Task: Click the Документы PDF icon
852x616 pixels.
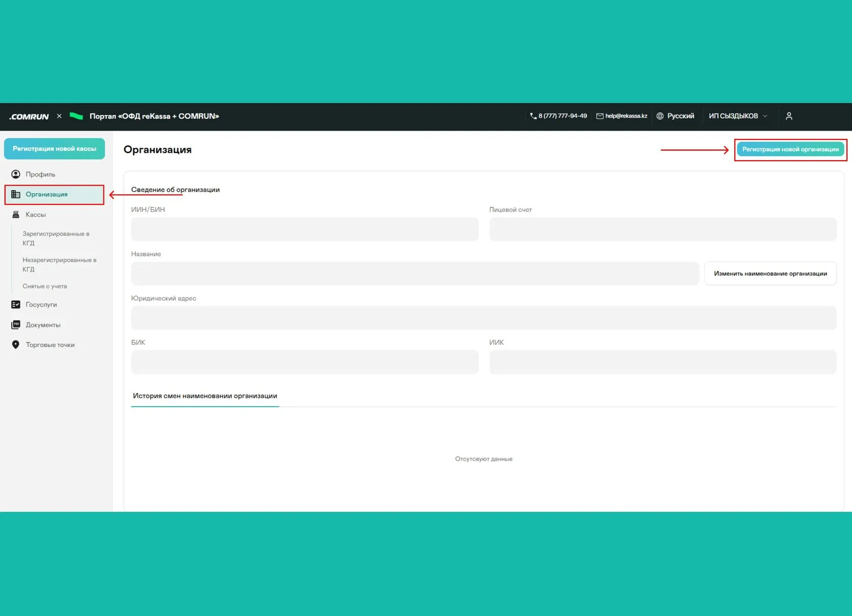Action: tap(16, 324)
